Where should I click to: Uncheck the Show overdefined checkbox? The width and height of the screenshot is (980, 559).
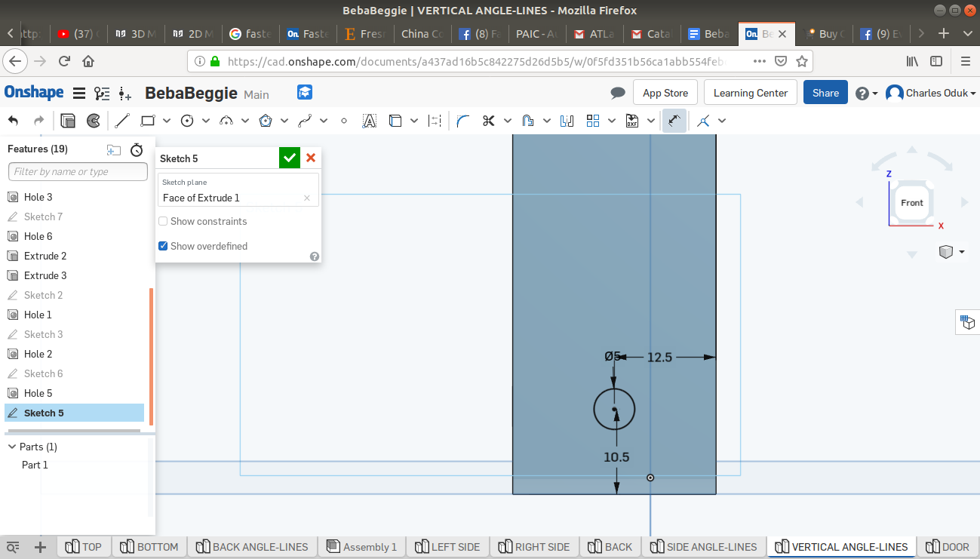163,246
